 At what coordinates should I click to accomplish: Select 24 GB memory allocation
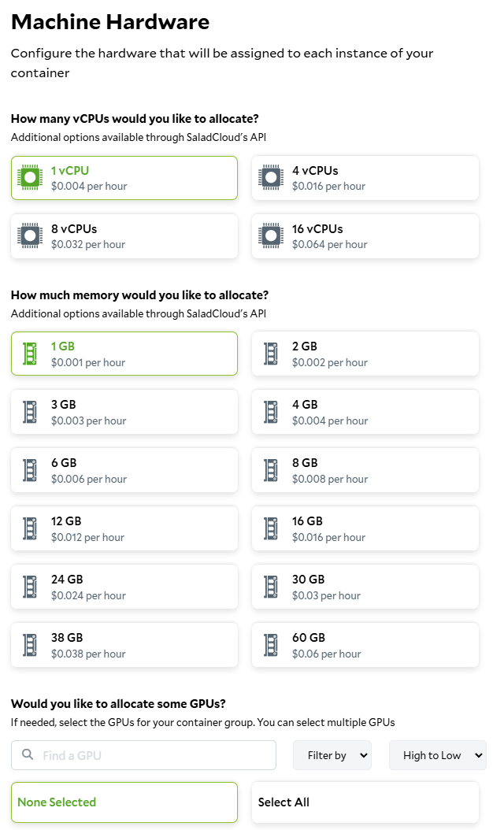[x=124, y=587]
